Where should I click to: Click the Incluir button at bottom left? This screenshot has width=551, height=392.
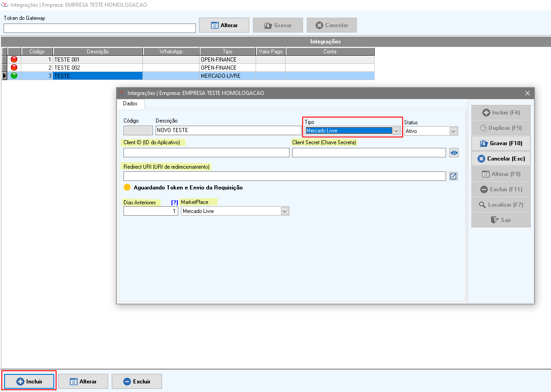click(29, 381)
